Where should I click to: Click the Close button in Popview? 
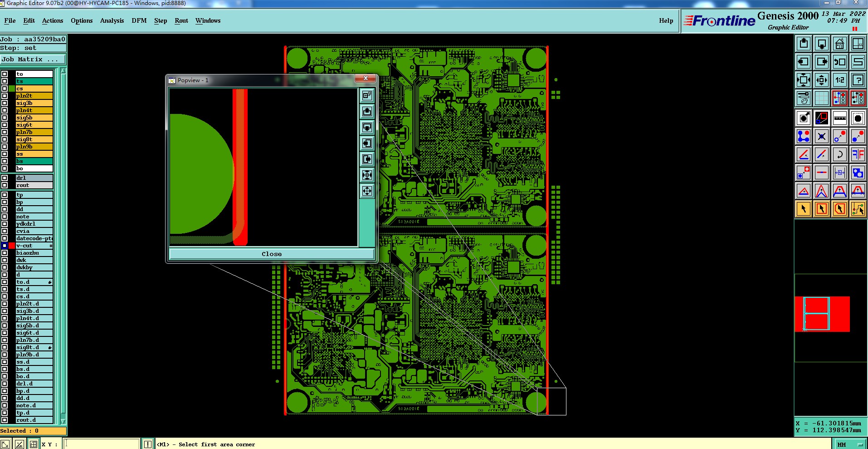[272, 254]
